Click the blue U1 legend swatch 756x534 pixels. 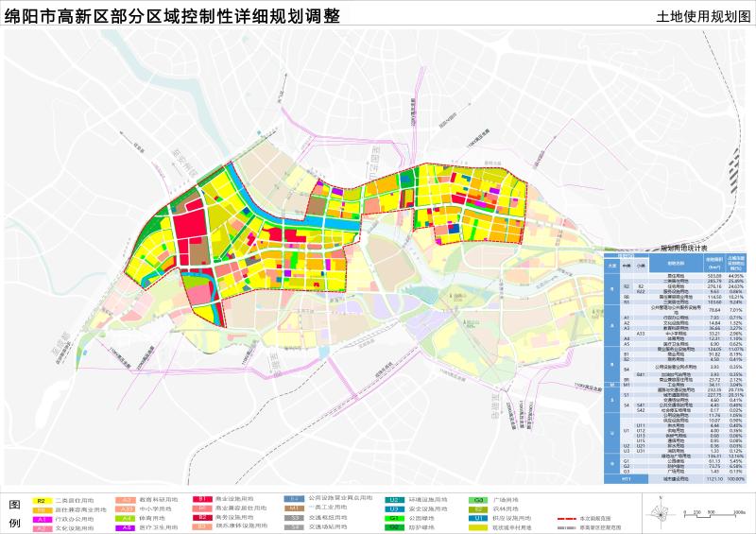(x=478, y=518)
